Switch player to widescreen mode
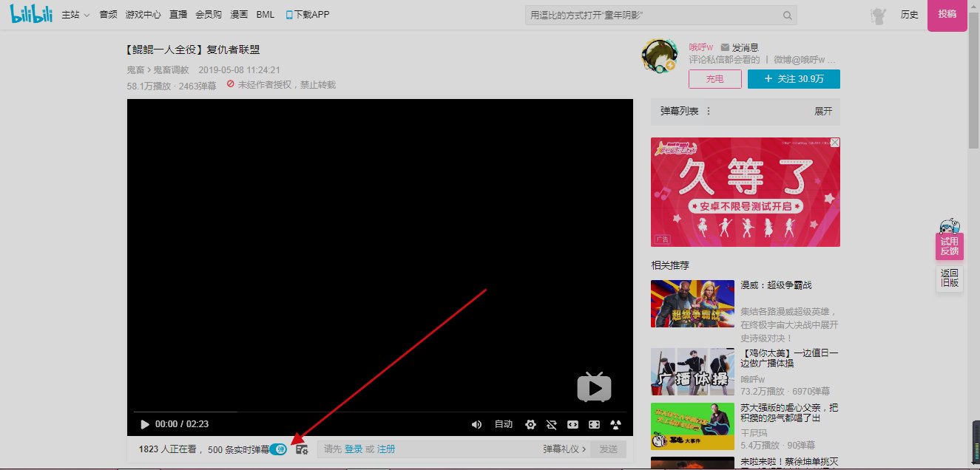Screen dimensions: 980x470 point(572,424)
